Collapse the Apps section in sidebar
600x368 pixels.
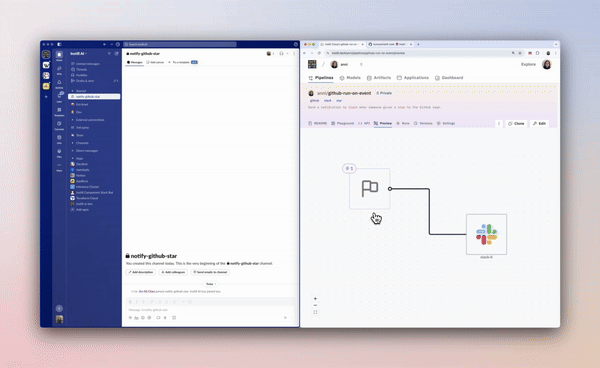pyautogui.click(x=78, y=158)
